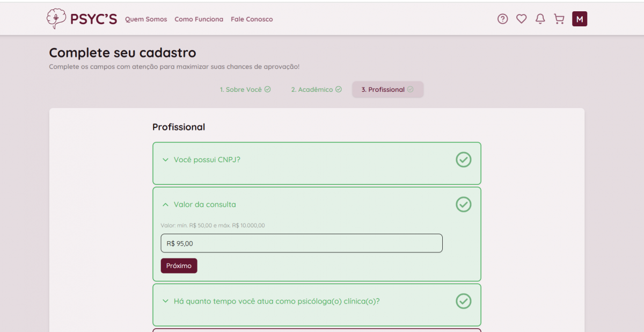Click the consultation value input field
This screenshot has width=644, height=332.
pyautogui.click(x=301, y=243)
